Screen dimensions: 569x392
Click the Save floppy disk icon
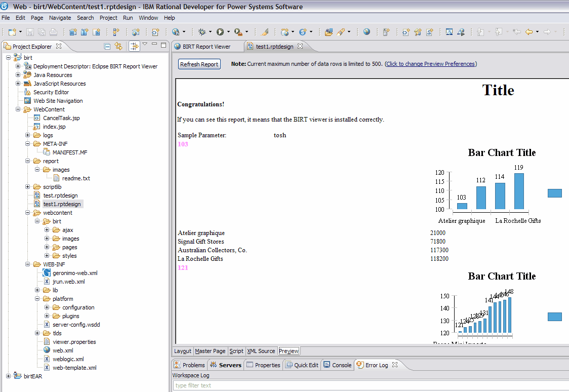point(30,32)
